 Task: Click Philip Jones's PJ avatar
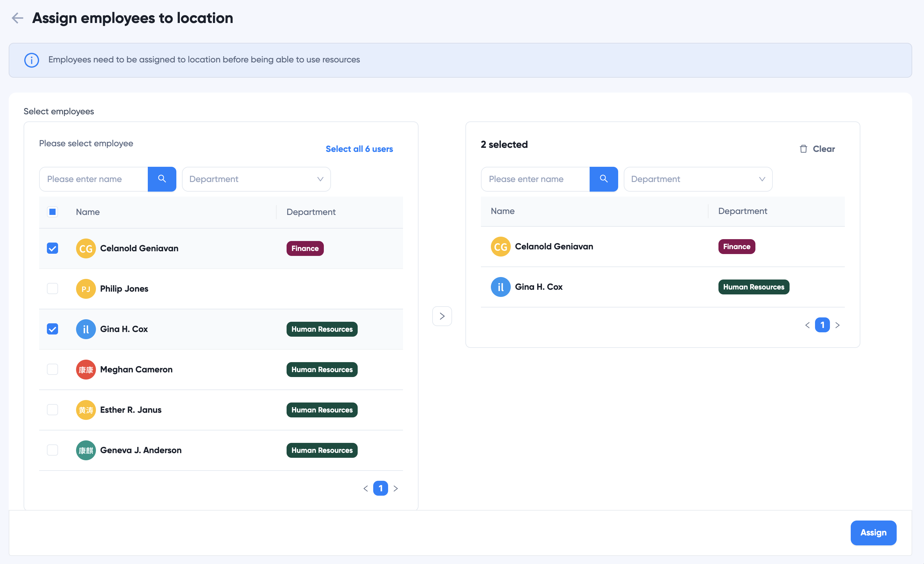coord(86,289)
